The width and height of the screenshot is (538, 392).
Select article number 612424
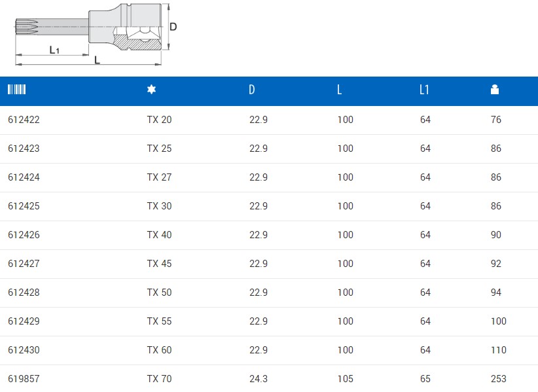[x=24, y=177]
